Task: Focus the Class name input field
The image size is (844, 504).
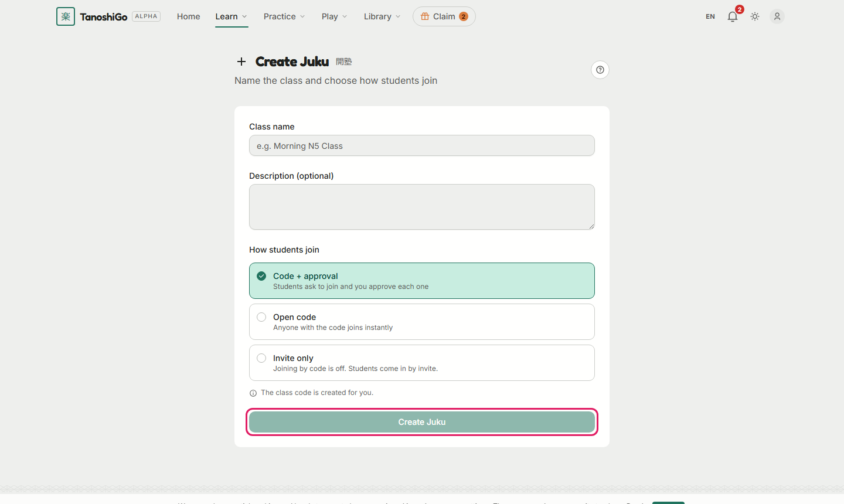Action: click(422, 145)
